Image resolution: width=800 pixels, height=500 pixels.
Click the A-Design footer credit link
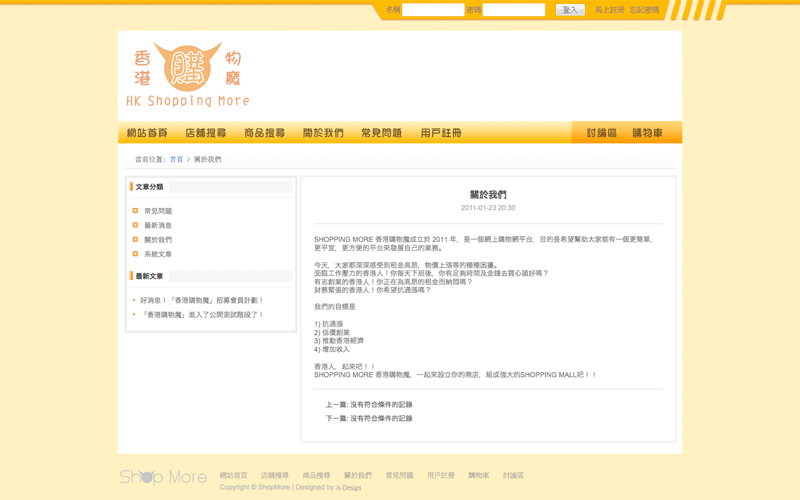(348, 487)
